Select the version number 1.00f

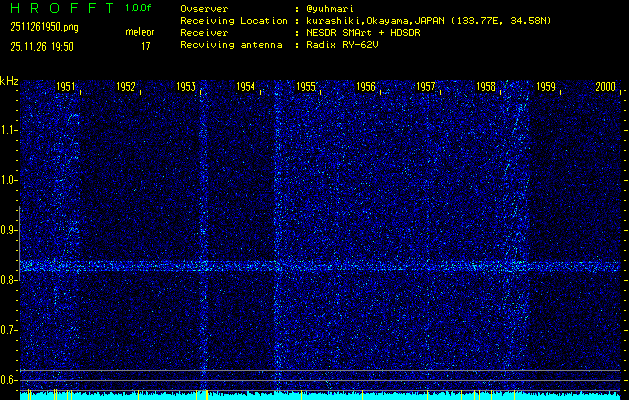click(138, 8)
